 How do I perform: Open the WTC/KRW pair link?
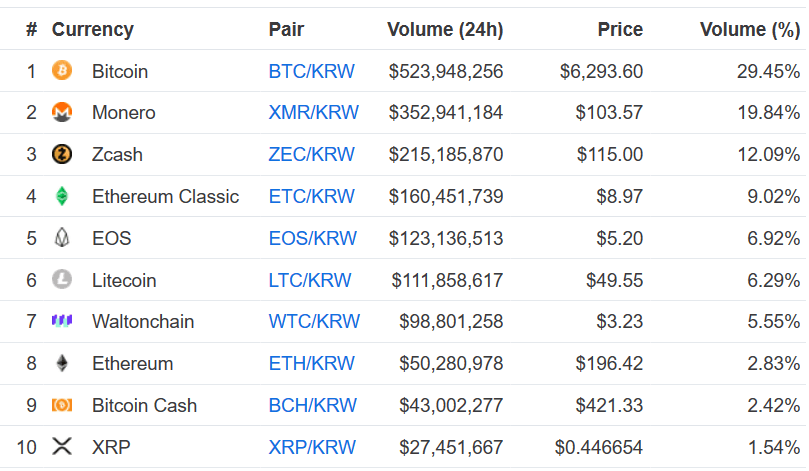point(314,321)
